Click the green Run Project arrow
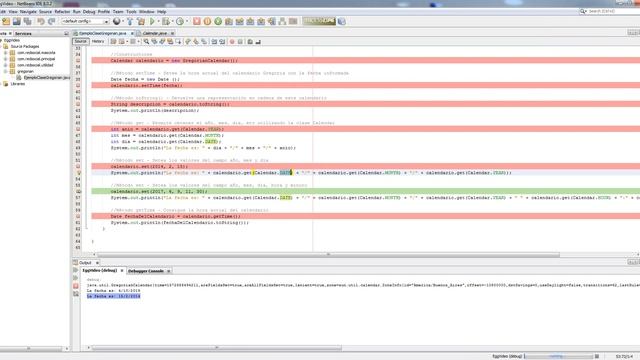This screenshot has width=640, height=360. (x=152, y=21)
